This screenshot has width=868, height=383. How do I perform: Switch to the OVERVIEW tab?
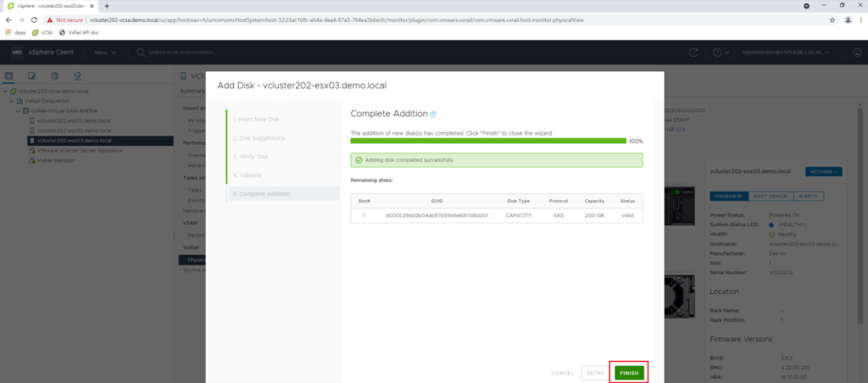pyautogui.click(x=728, y=197)
